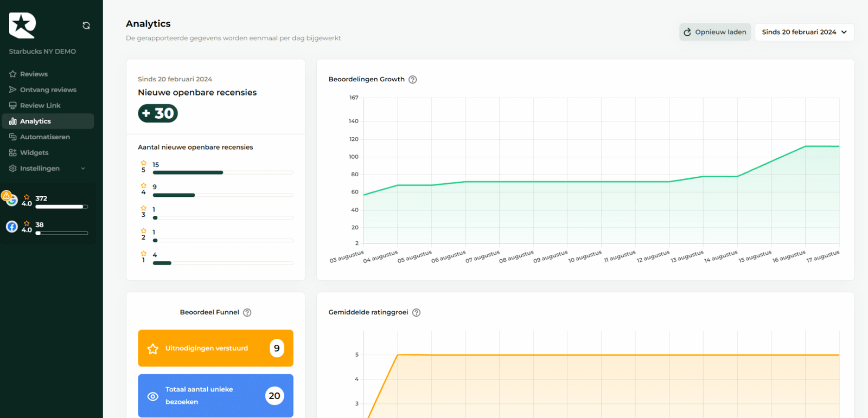Screen dimensions: 868x418
Task: Click the Facebook platform icon
Action: 12,227
